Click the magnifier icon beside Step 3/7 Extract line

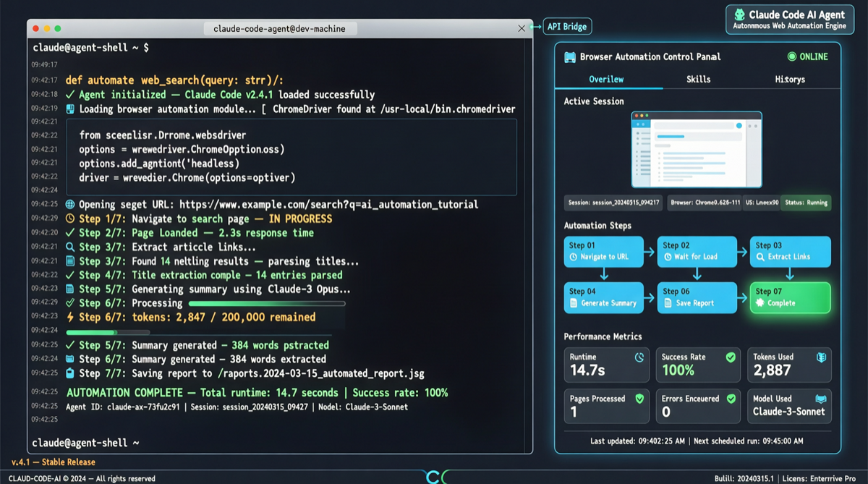pyautogui.click(x=70, y=247)
